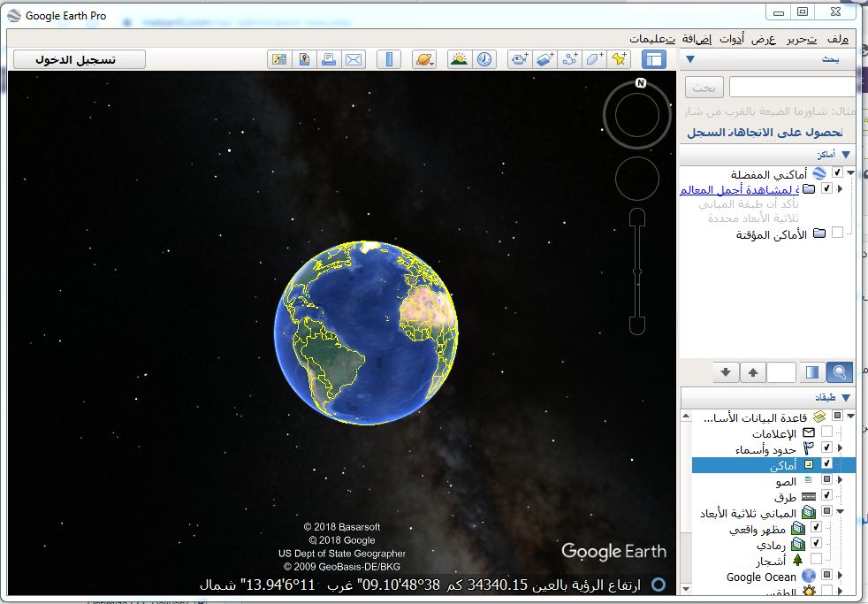Click the move down arrow button in places panel
Image resolution: width=868 pixels, height=604 pixels.
(726, 372)
